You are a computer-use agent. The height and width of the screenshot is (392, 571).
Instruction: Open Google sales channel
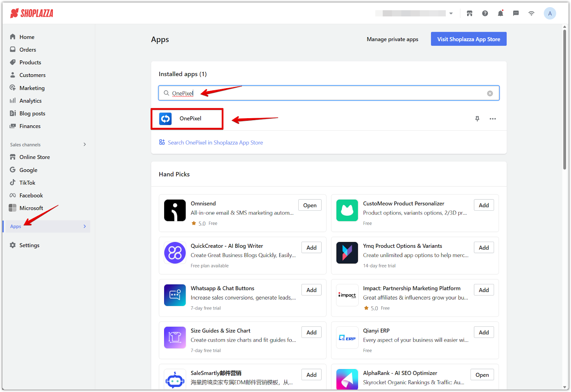[28, 170]
